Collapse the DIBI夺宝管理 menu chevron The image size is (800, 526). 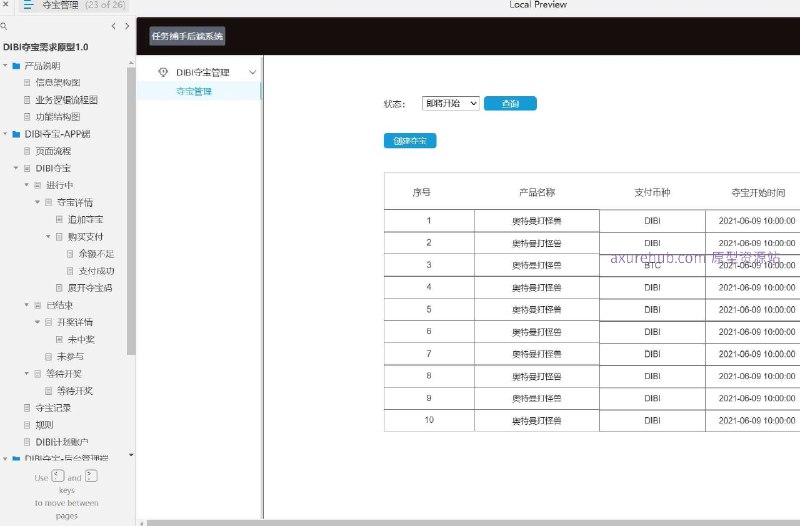tap(253, 72)
